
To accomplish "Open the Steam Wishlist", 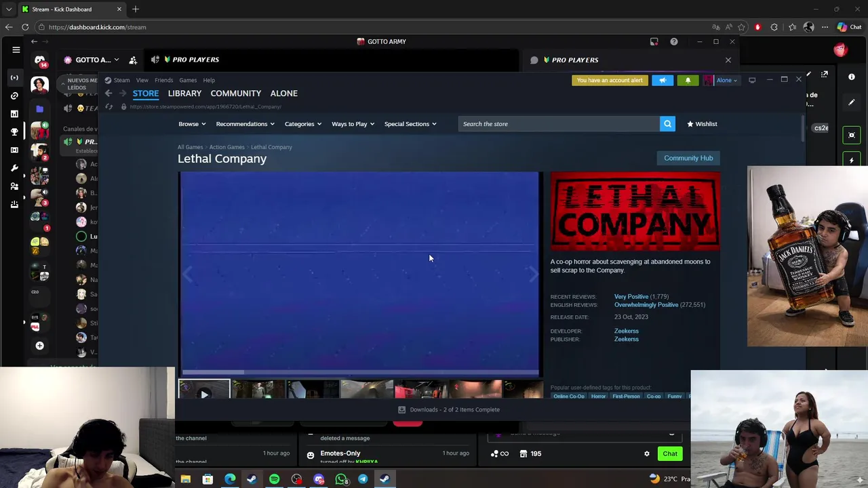I will pos(702,124).
